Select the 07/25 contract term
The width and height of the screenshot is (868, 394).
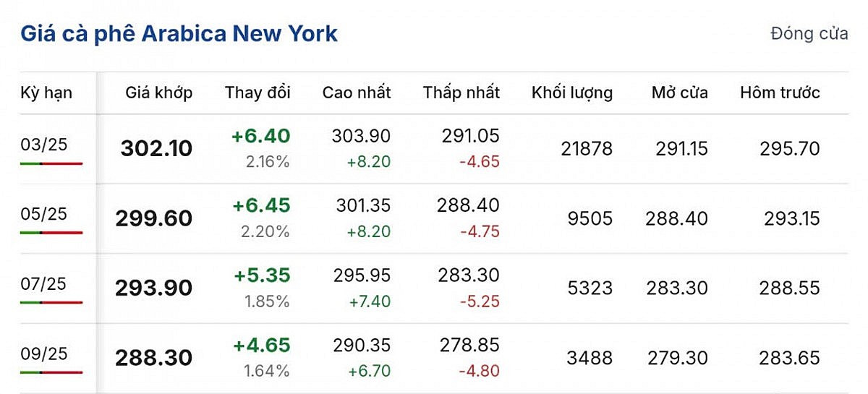coord(44,283)
